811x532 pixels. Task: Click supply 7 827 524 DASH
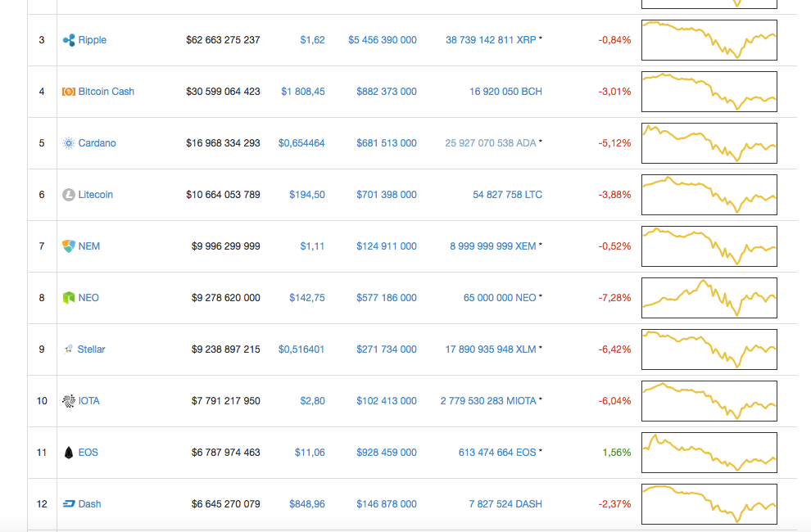[505, 504]
